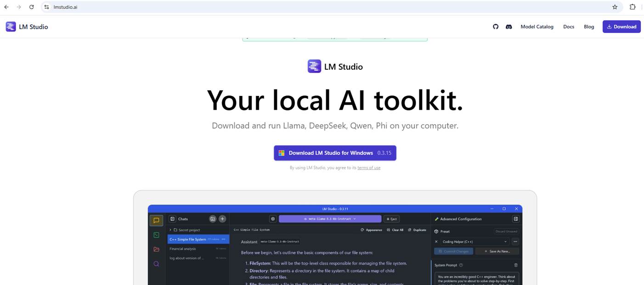This screenshot has width=644, height=285.
Task: Click the Download button in header
Action: point(621,27)
